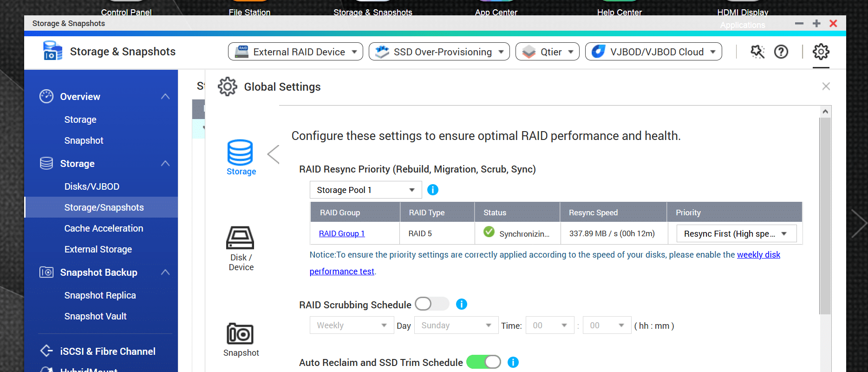Click the green Synchronizing status check icon
The width and height of the screenshot is (868, 372).
[x=489, y=232]
